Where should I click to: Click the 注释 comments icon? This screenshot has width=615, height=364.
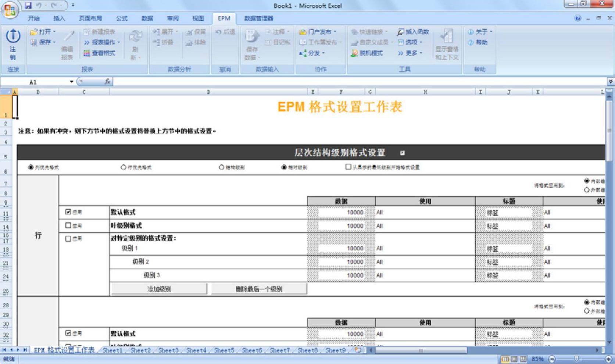pos(268,32)
